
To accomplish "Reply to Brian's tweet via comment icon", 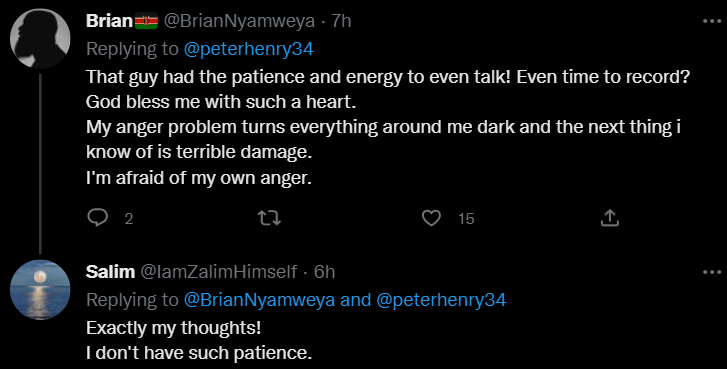I will click(x=97, y=218).
